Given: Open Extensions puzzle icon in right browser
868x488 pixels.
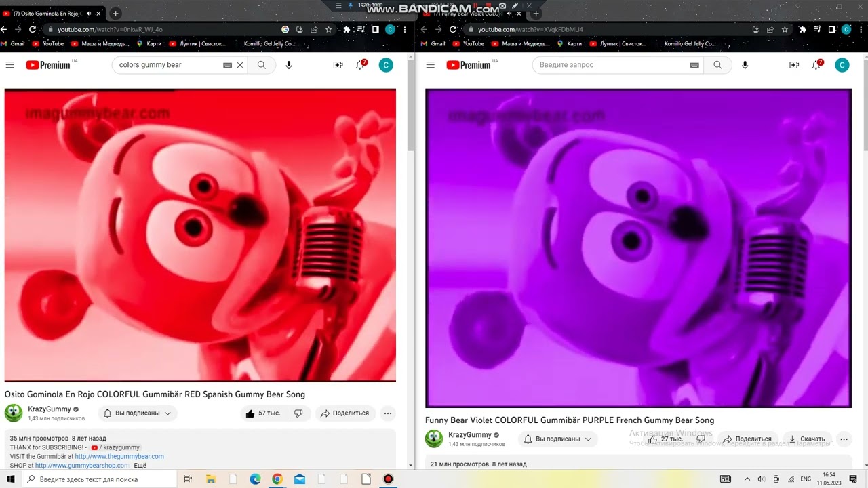Looking at the screenshot, I should pyautogui.click(x=803, y=29).
